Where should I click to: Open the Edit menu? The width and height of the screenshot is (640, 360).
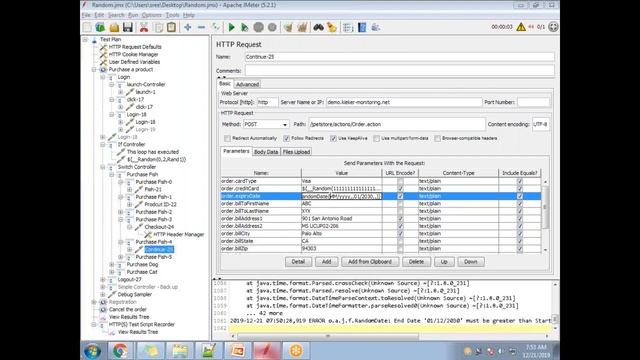(x=99, y=15)
